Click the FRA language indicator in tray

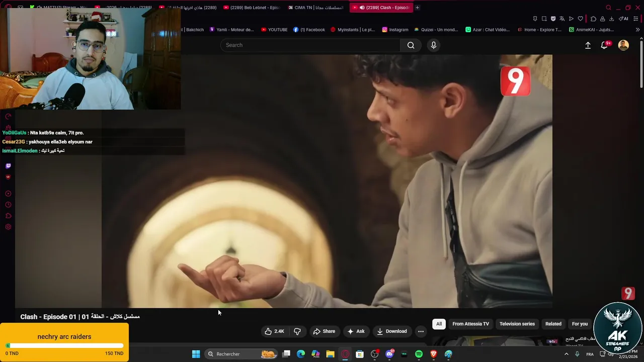click(x=590, y=354)
